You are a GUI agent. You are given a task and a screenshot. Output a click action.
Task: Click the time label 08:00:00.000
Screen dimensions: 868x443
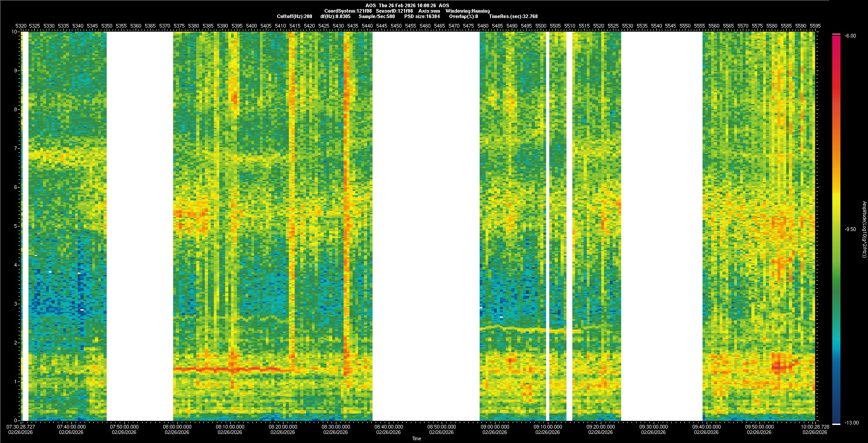coord(178,426)
